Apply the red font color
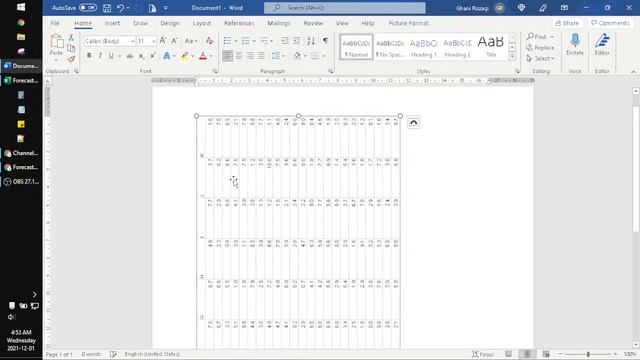Viewport: 640px width, 360px height. coord(203,56)
